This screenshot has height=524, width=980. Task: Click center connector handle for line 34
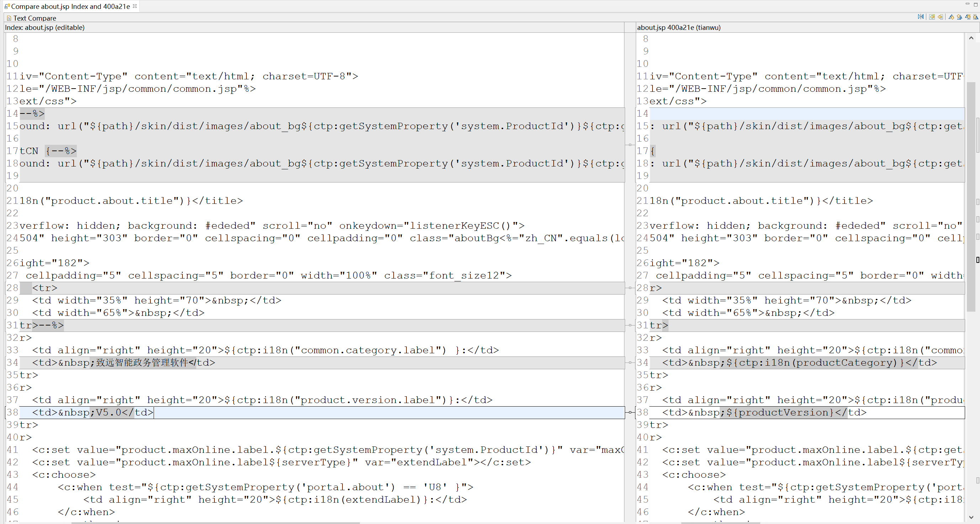(x=630, y=362)
